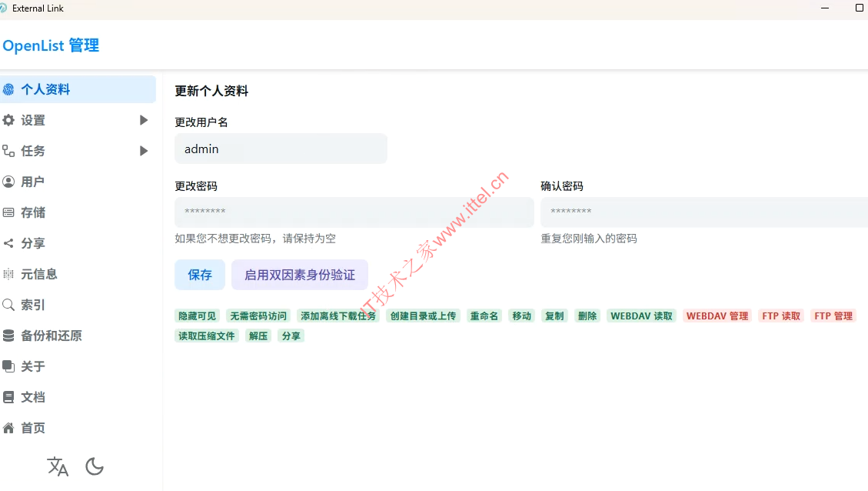Click the OpenList 管理 header link

click(x=51, y=45)
